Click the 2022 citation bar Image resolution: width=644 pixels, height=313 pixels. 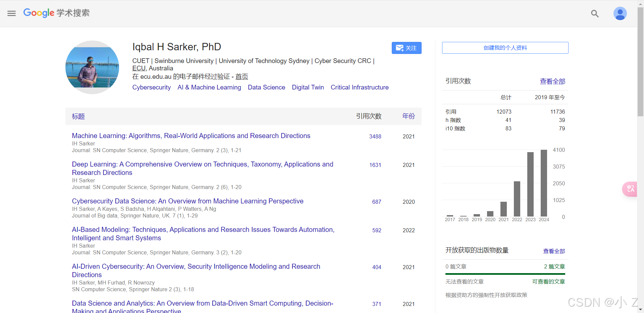[517, 199]
